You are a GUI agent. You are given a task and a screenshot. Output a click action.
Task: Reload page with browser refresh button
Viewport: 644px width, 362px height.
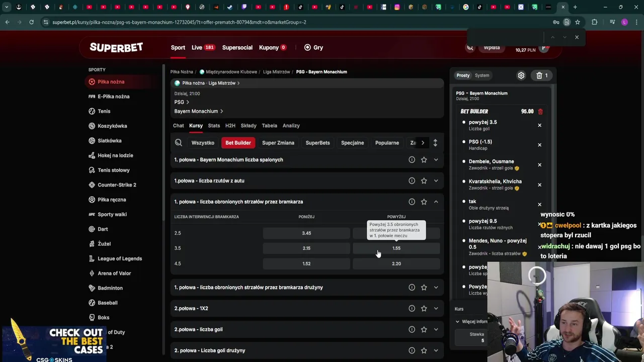(x=31, y=22)
